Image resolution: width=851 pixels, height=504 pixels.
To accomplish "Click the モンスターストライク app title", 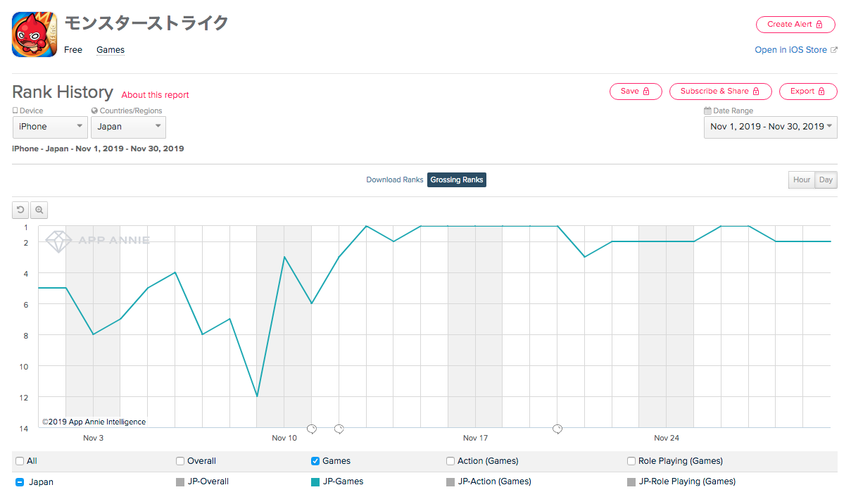I will point(146,23).
